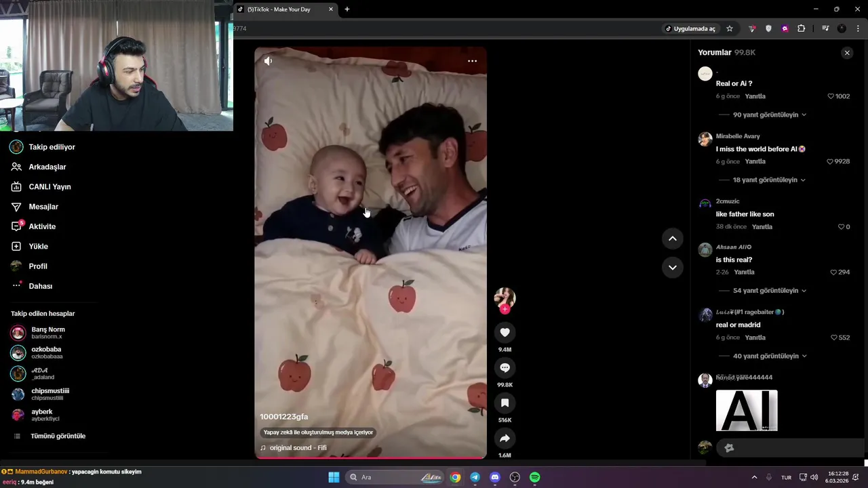Like the "like father like son" comment
Viewport: 868px width, 488px height.
click(841, 226)
